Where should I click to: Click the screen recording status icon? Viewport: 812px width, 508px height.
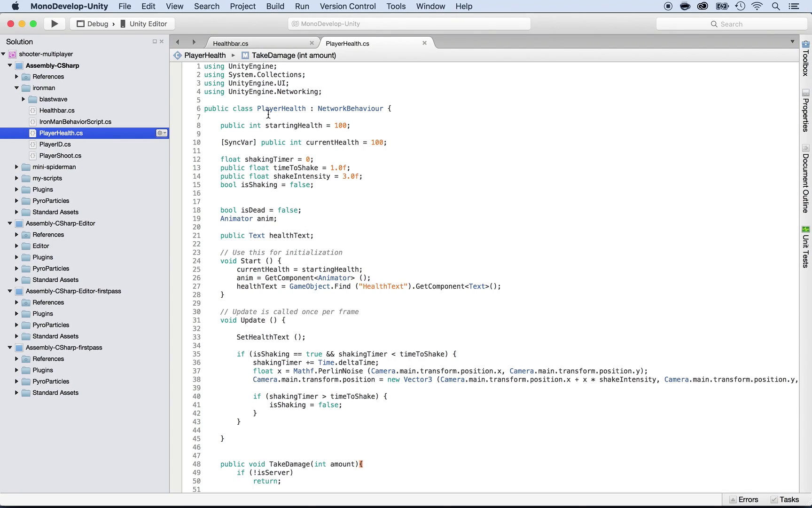click(668, 6)
